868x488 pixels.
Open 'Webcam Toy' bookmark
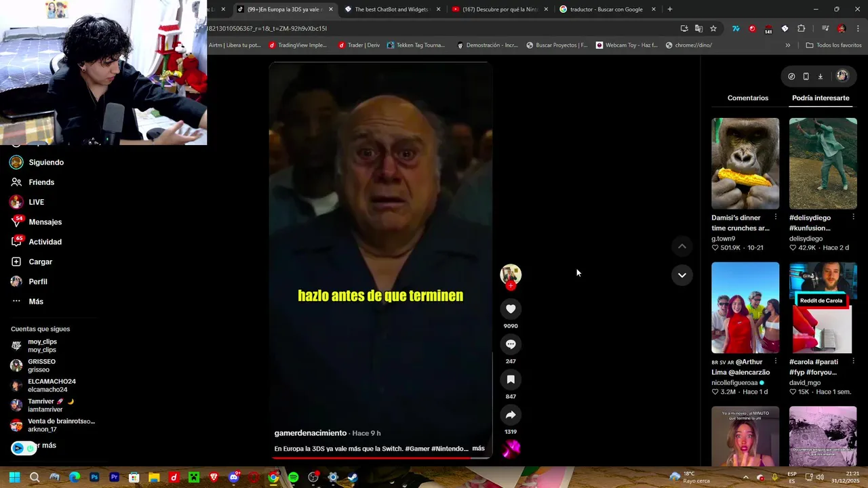627,45
